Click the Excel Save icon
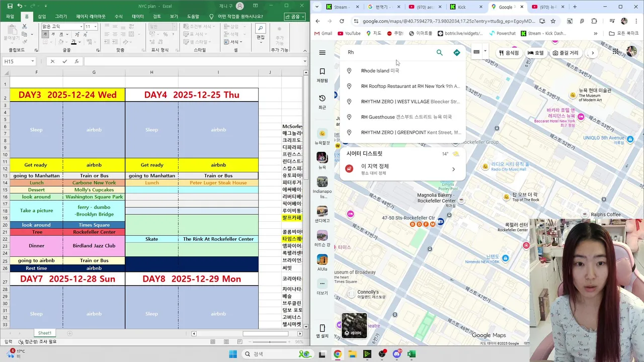Image resolution: width=644 pixels, height=362 pixels. pyautogui.click(x=10, y=6)
